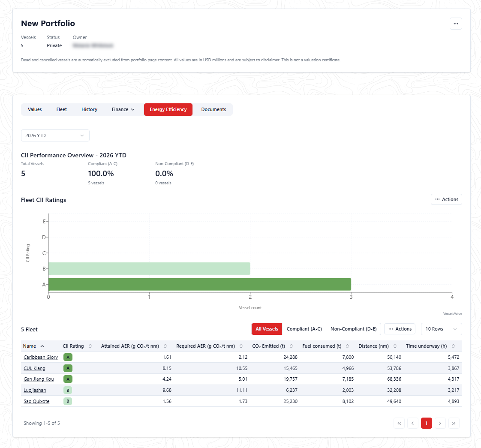Go to previous page of results

tap(412, 423)
